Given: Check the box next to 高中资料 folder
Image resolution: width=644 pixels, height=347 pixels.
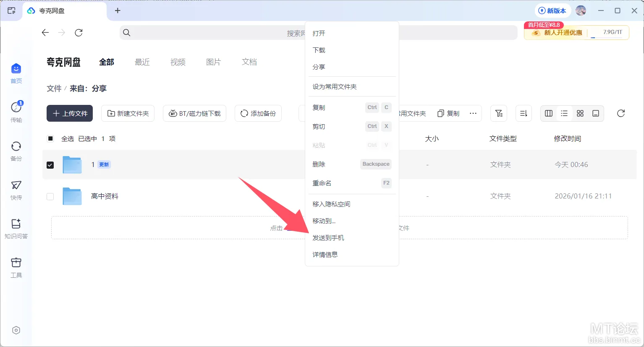Looking at the screenshot, I should point(50,196).
